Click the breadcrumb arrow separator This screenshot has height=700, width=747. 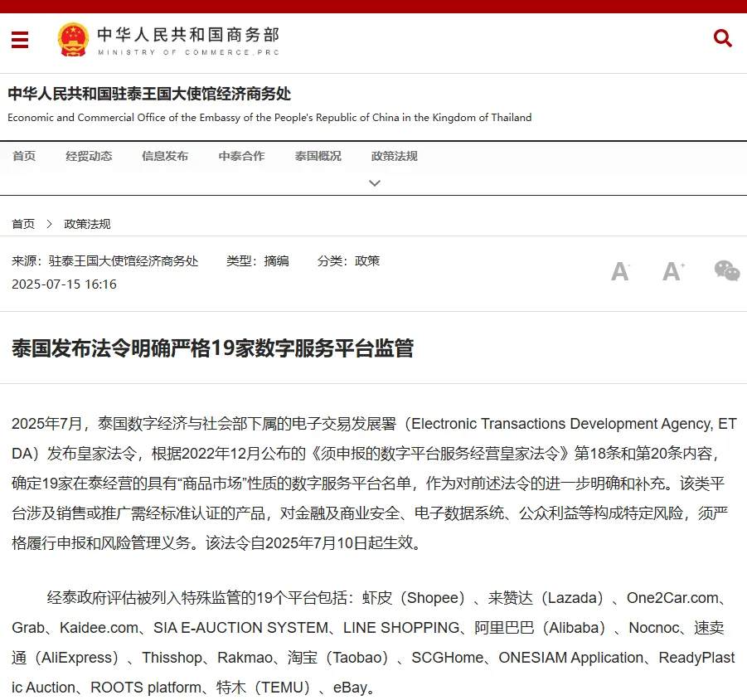pyautogui.click(x=49, y=224)
